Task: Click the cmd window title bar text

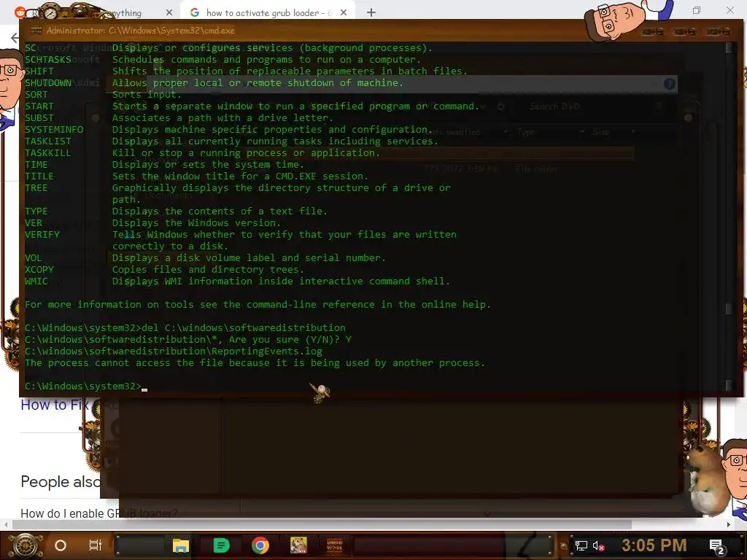Action: pos(141,31)
